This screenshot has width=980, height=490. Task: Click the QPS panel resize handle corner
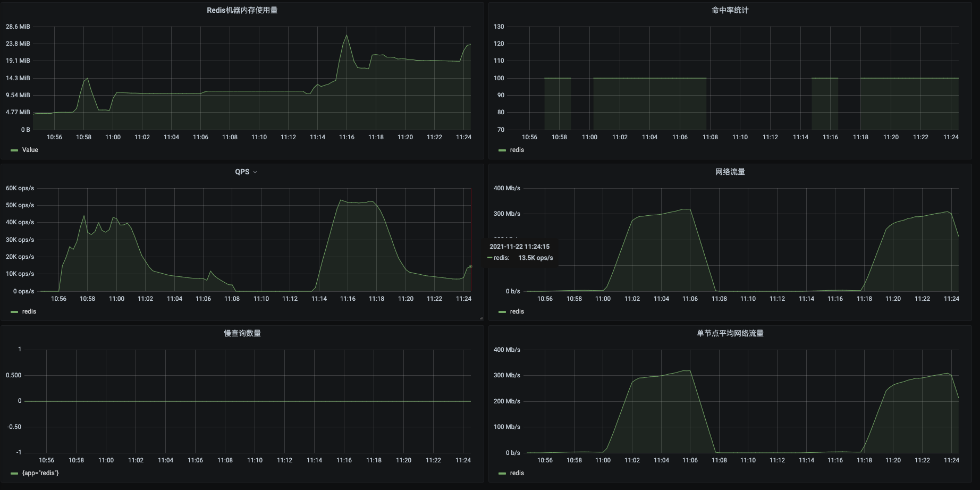tap(481, 318)
